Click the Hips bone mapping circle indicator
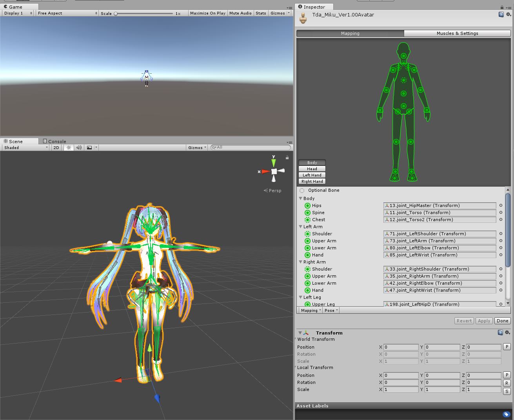 (x=307, y=205)
